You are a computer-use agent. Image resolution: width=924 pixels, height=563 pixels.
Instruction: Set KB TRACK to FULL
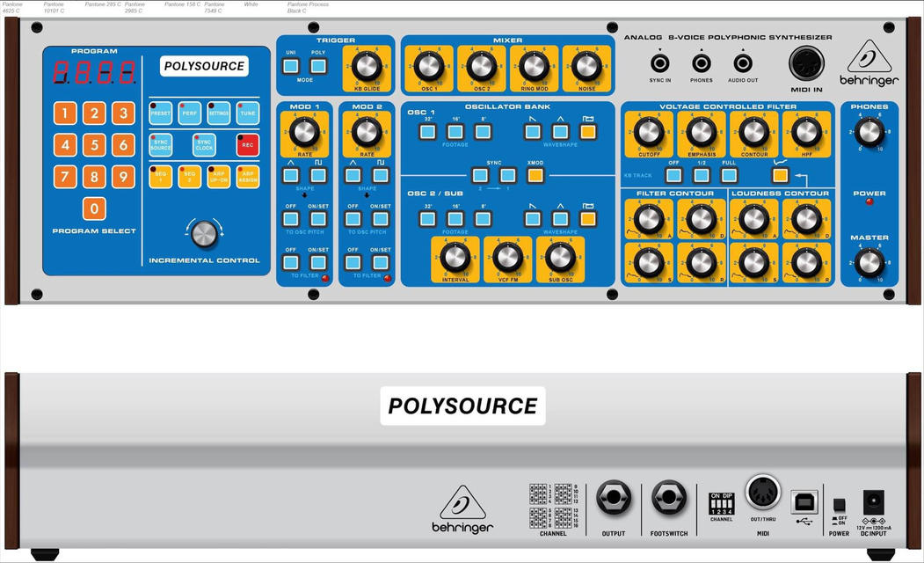pos(728,174)
